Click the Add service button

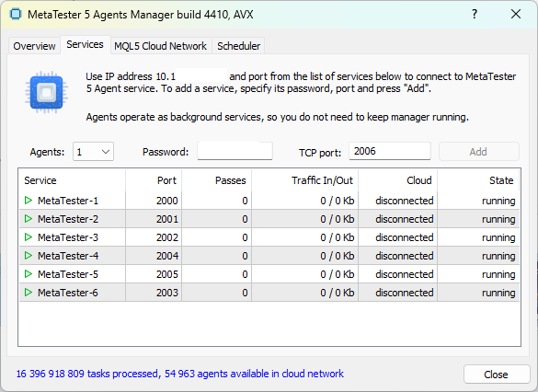[478, 152]
